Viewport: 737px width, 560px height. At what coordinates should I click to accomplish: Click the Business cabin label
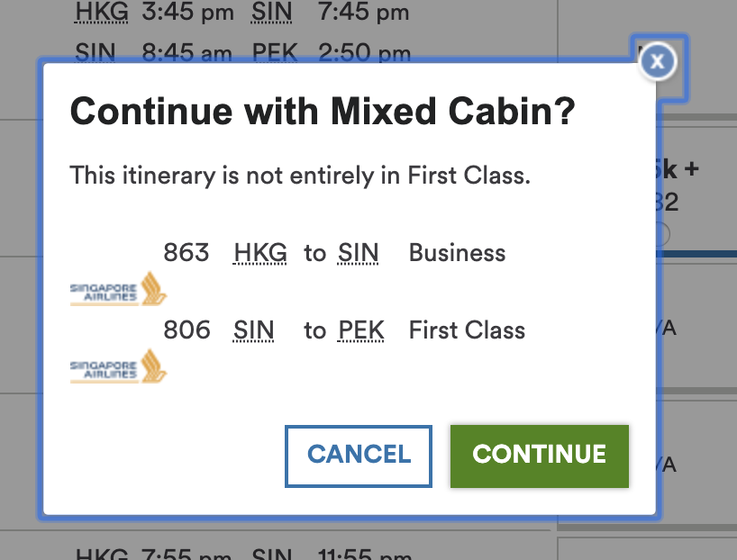(x=457, y=253)
